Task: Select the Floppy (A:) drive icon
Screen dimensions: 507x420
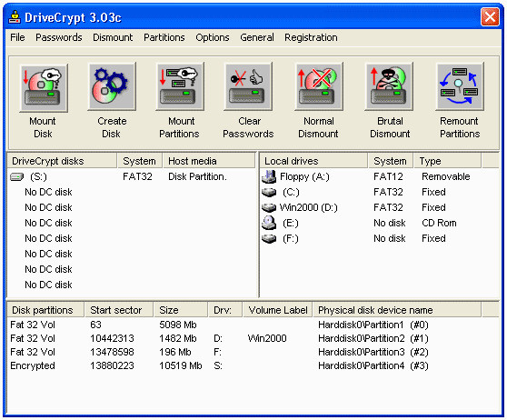Action: pos(269,176)
